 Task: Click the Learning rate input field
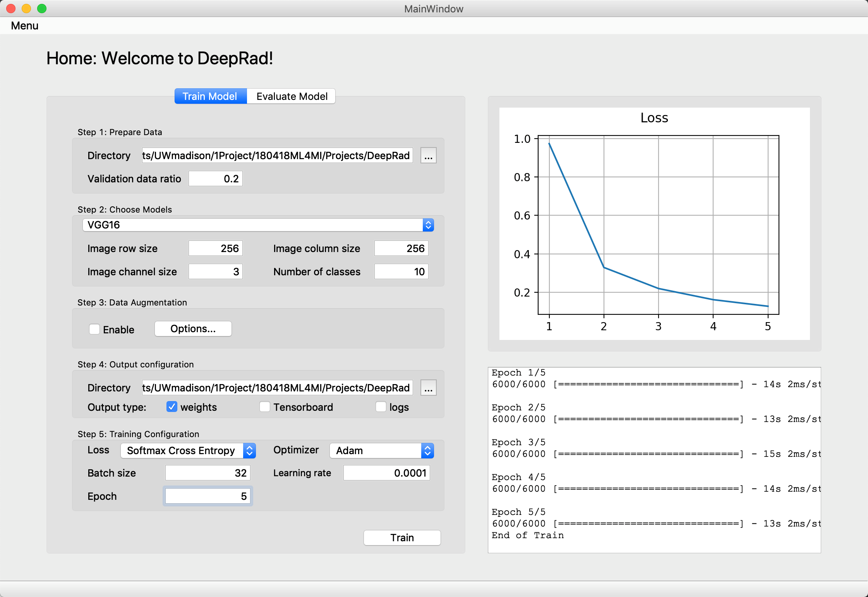[x=386, y=473]
